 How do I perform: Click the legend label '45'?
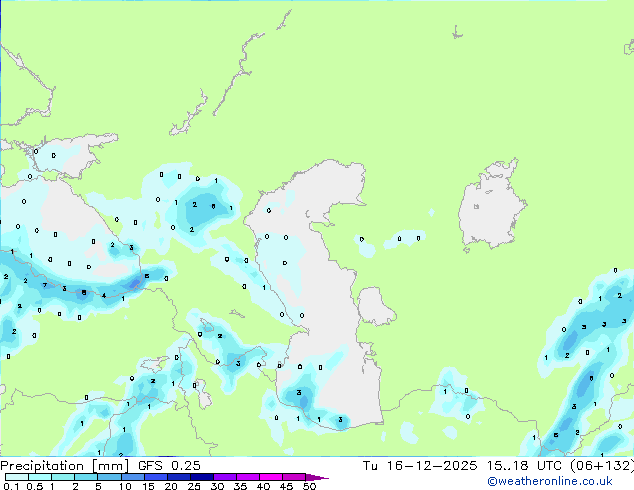point(286,486)
